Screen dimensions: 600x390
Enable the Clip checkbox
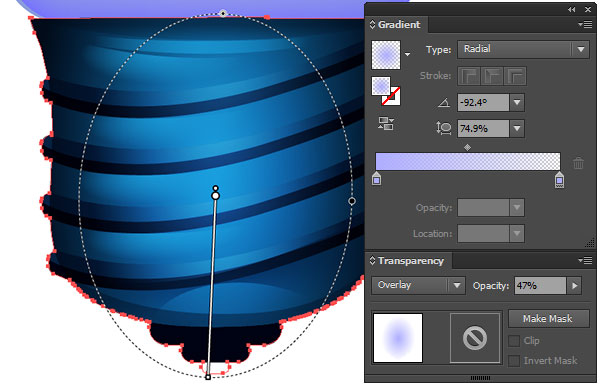[x=514, y=341]
